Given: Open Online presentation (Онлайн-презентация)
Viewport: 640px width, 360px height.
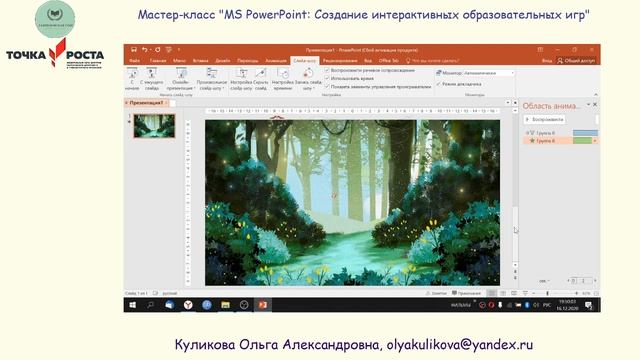Looking at the screenshot, I should coord(181,79).
